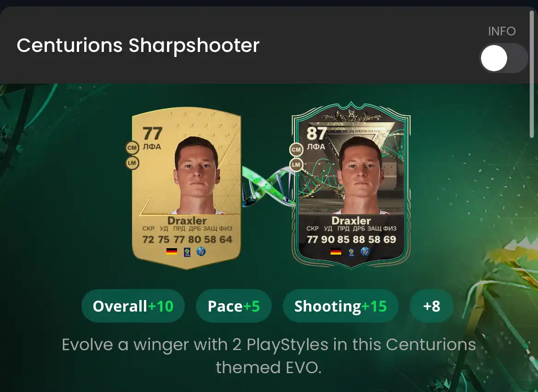Click the LM position badge on gold card
Screen dimensions: 538x392
(132, 163)
